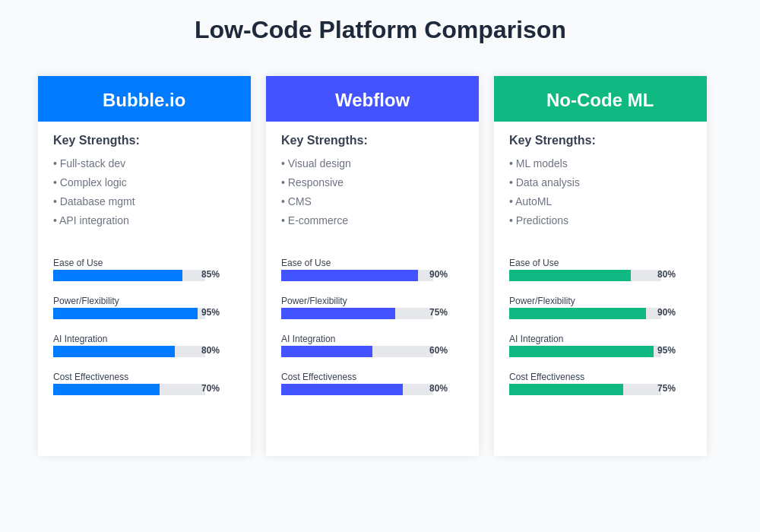This screenshot has height=532, width=760.
Task: Select the Webflow card header
Action: click(x=372, y=100)
